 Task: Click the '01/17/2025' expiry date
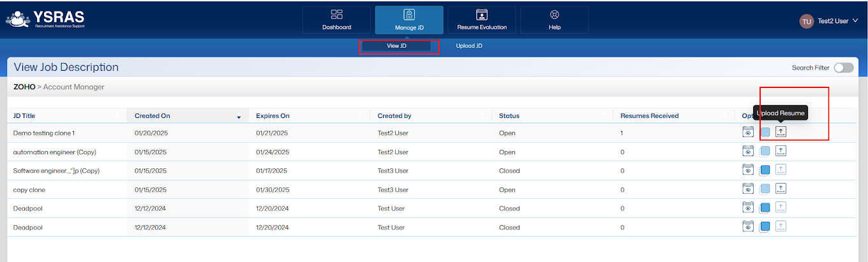click(272, 171)
